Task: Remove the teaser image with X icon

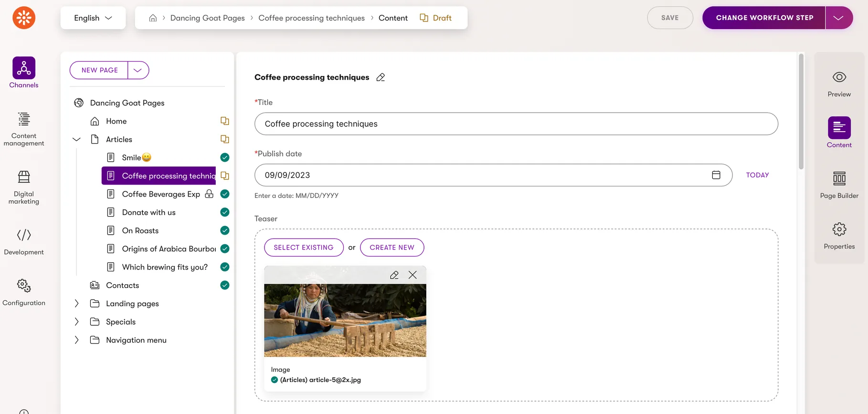Action: click(413, 275)
